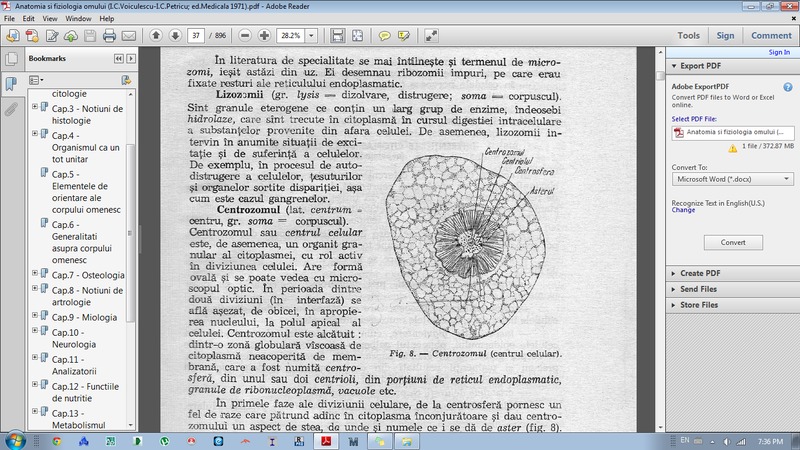Open the zoom level dropdown arrow
This screenshot has width=800, height=450.
pos(311,36)
